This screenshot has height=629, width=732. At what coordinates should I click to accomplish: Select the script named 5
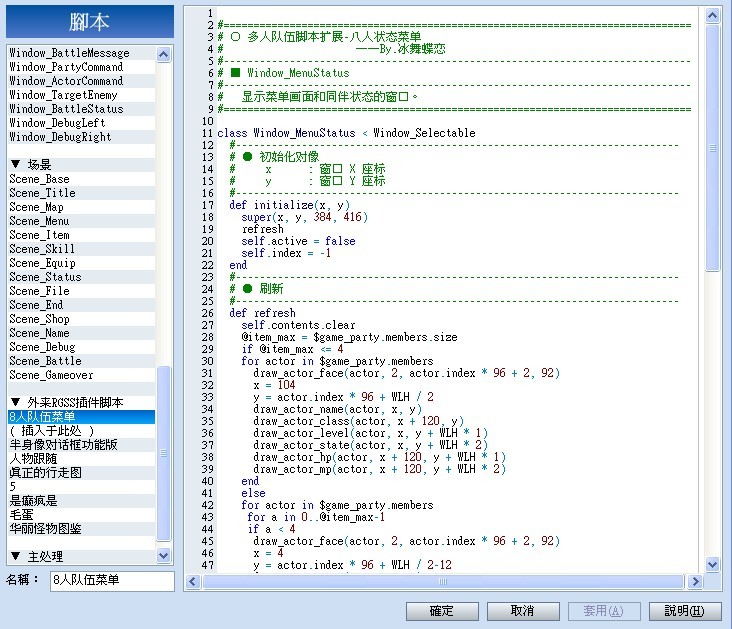(x=81, y=487)
